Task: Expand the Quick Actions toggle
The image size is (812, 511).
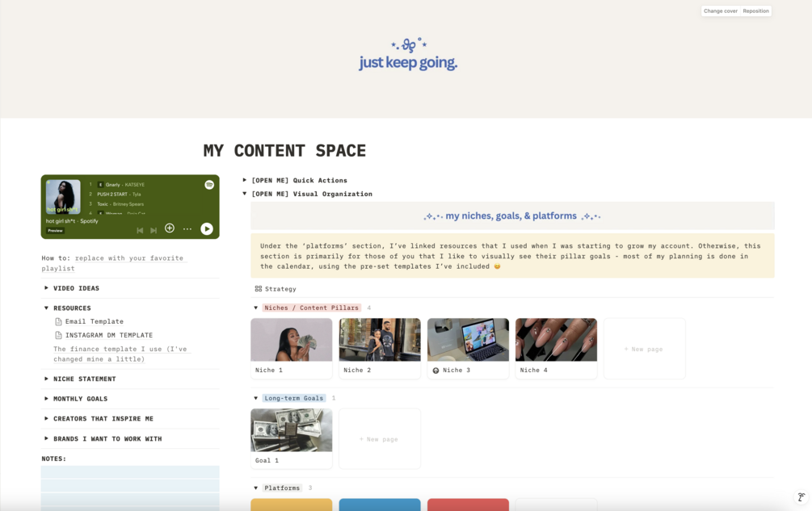Action: click(245, 180)
